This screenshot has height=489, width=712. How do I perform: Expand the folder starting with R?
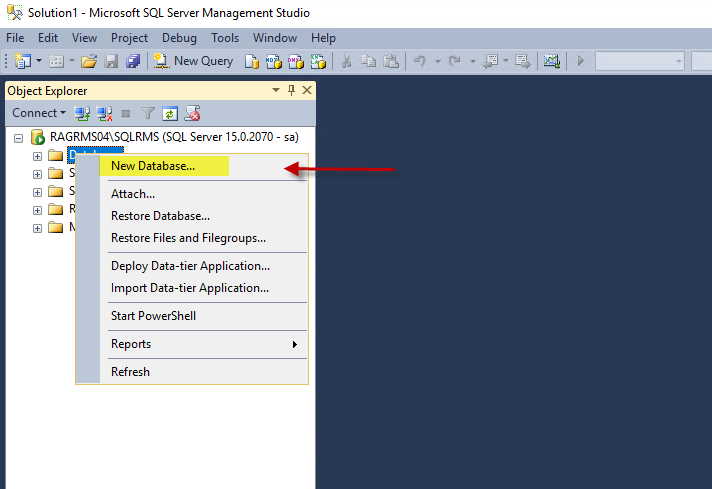[x=37, y=210]
